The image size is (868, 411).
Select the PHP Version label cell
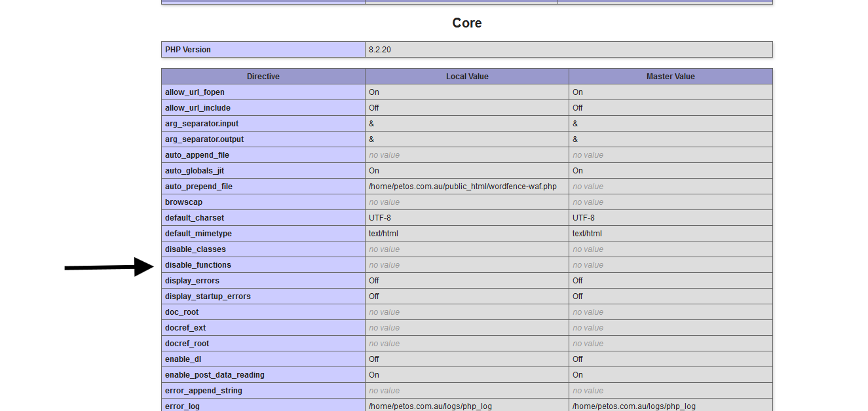pos(263,50)
